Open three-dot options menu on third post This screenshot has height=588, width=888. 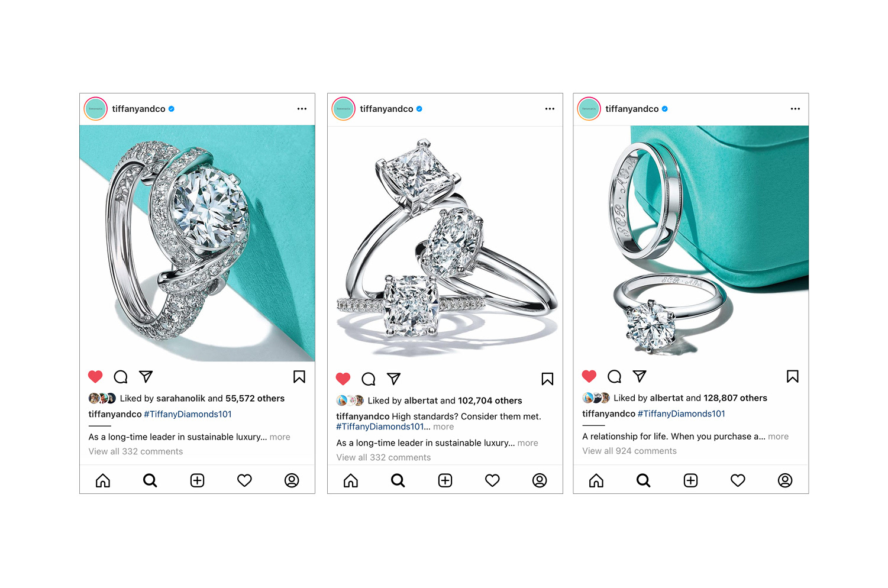click(795, 109)
